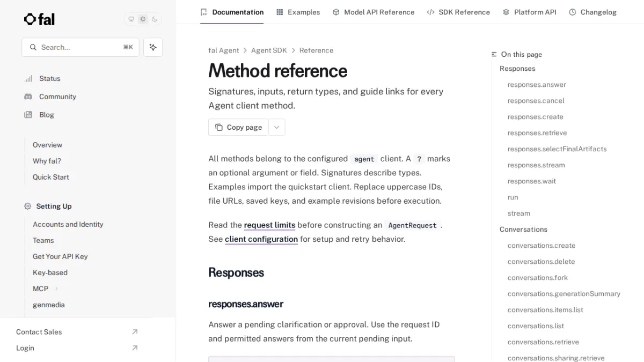Screen dimensions: 644x362
Task: Click the fal logo
Action: coord(39,19)
